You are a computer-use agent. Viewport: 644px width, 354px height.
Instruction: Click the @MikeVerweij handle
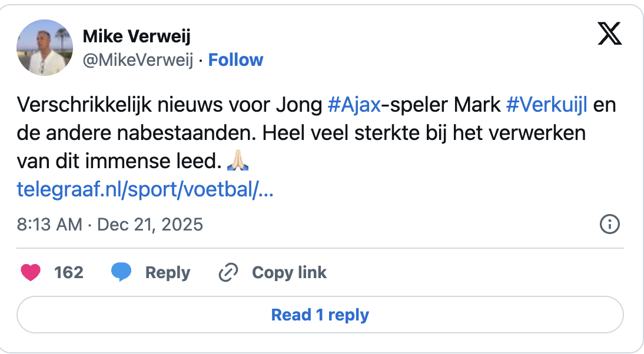click(138, 60)
